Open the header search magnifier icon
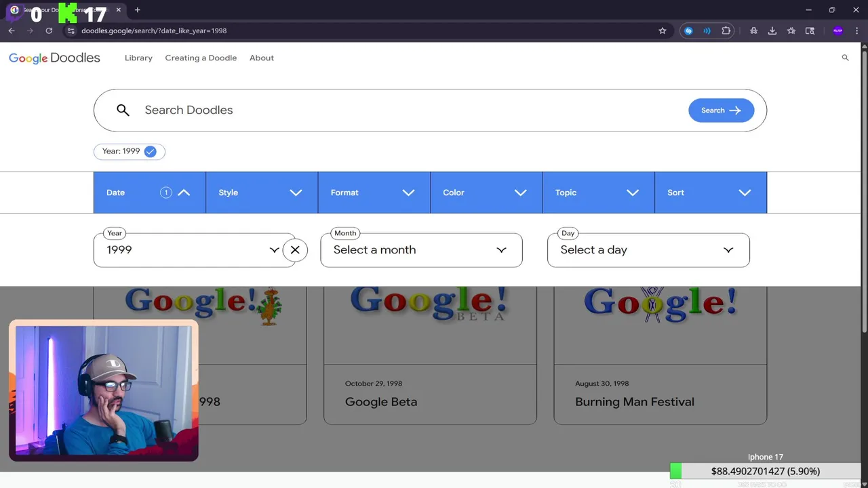This screenshot has height=488, width=868. [845, 58]
